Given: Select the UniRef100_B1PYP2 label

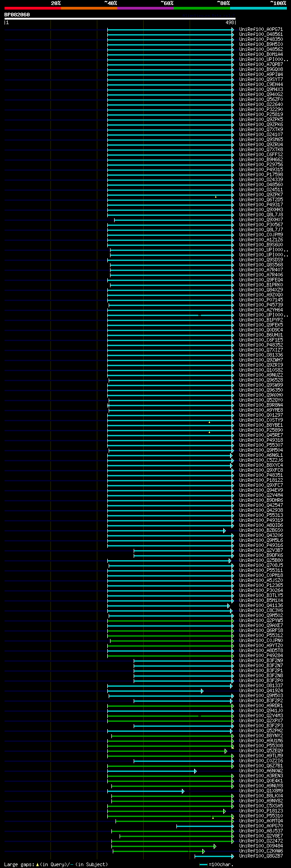Looking at the screenshot, I should [x=261, y=320].
